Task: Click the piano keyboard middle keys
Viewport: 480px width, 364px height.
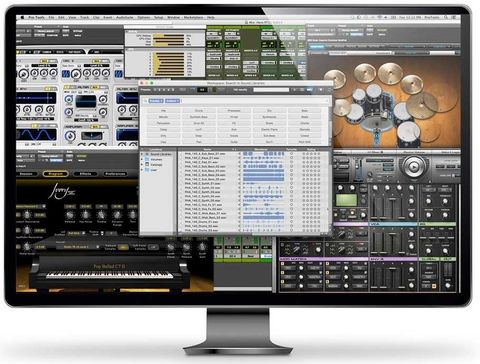Action: coord(109,274)
